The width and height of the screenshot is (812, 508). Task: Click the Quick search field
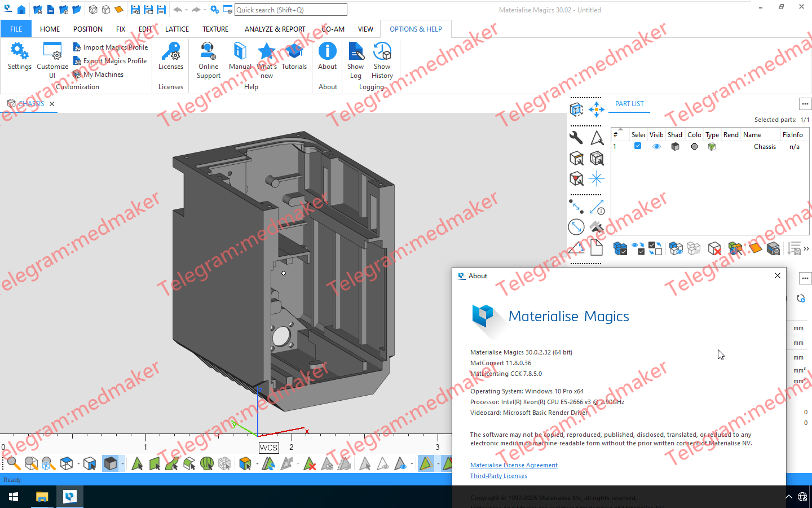(x=290, y=10)
